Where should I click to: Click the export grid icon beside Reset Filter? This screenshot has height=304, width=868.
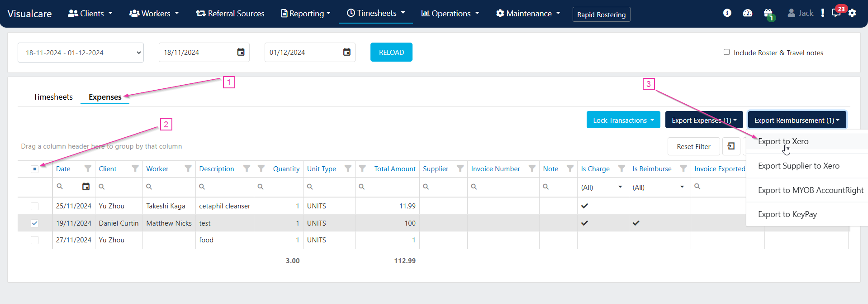point(731,146)
